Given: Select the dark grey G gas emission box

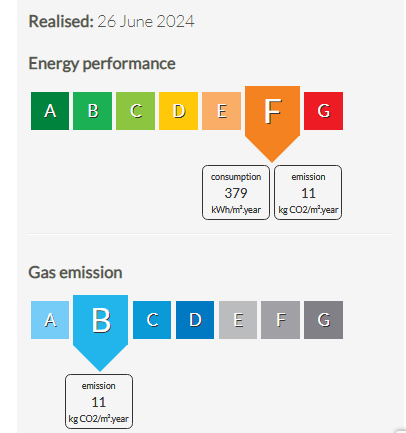Looking at the screenshot, I should [323, 320].
